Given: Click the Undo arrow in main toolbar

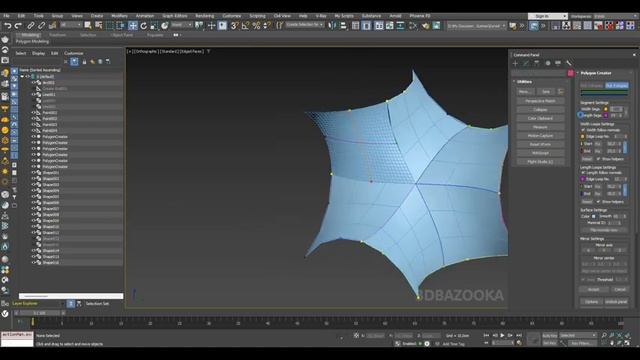Looking at the screenshot, I should 7,25.
